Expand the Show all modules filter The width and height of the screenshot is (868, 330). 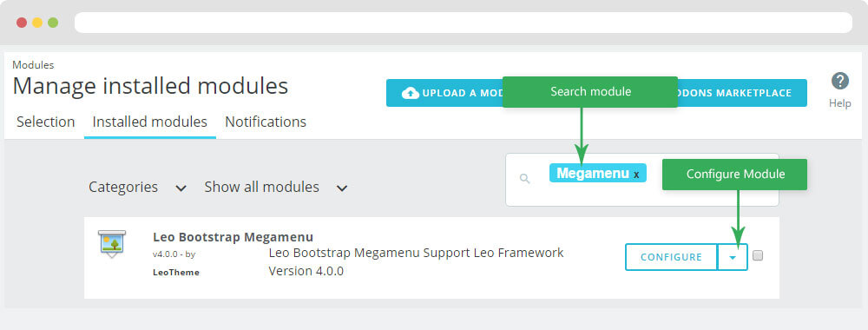276,188
